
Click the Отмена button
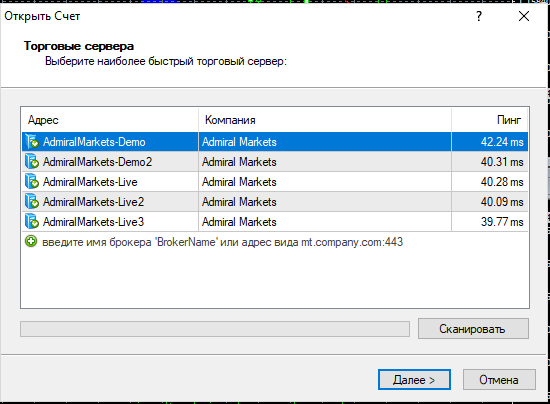tap(499, 379)
